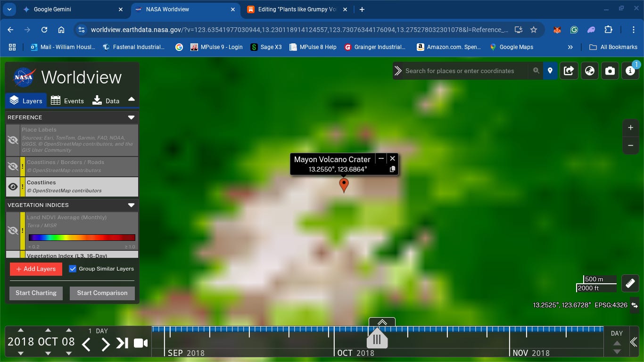Increase the month above OCT
Image resolution: width=644 pixels, height=362 pixels.
tap(48, 330)
